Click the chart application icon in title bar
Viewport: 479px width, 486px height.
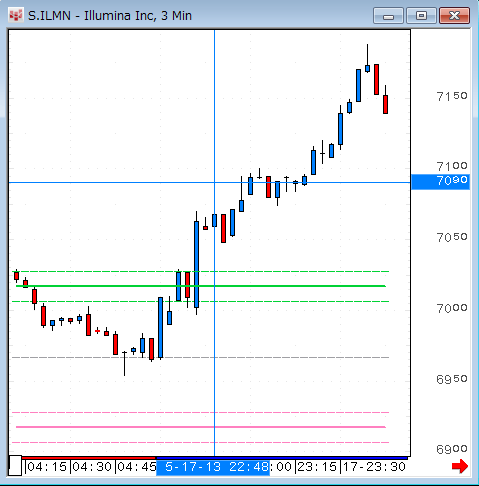pyautogui.click(x=16, y=16)
